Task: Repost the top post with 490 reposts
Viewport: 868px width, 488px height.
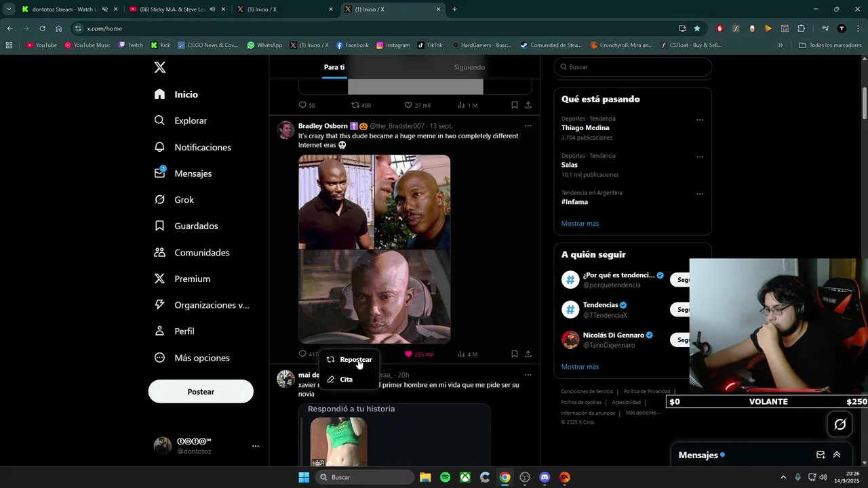Action: [361, 105]
